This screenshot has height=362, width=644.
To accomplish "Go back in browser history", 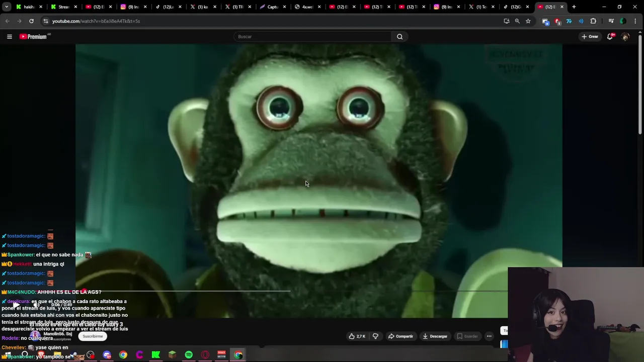I will click(8, 21).
